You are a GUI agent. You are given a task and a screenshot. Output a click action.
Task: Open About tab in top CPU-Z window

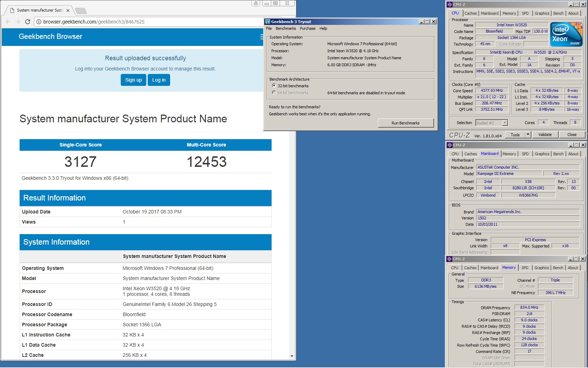pyautogui.click(x=573, y=13)
